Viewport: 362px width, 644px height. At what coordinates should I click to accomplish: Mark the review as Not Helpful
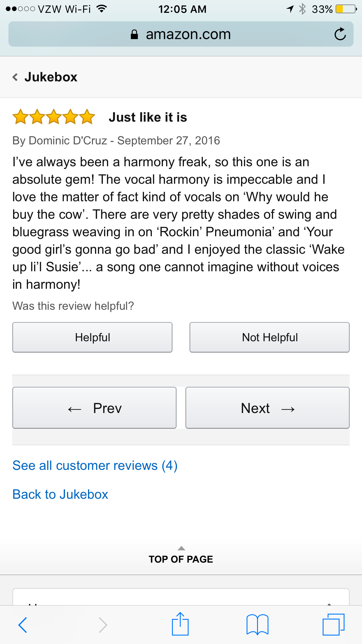(270, 337)
